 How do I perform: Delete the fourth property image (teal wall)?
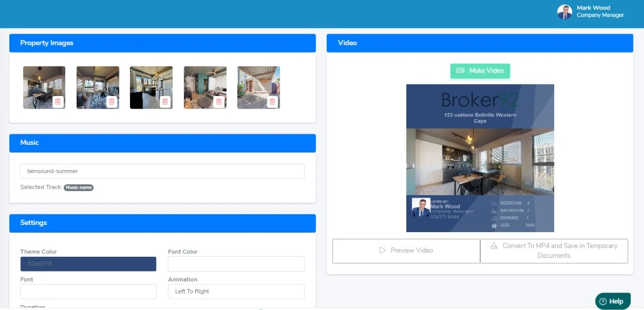click(x=219, y=102)
